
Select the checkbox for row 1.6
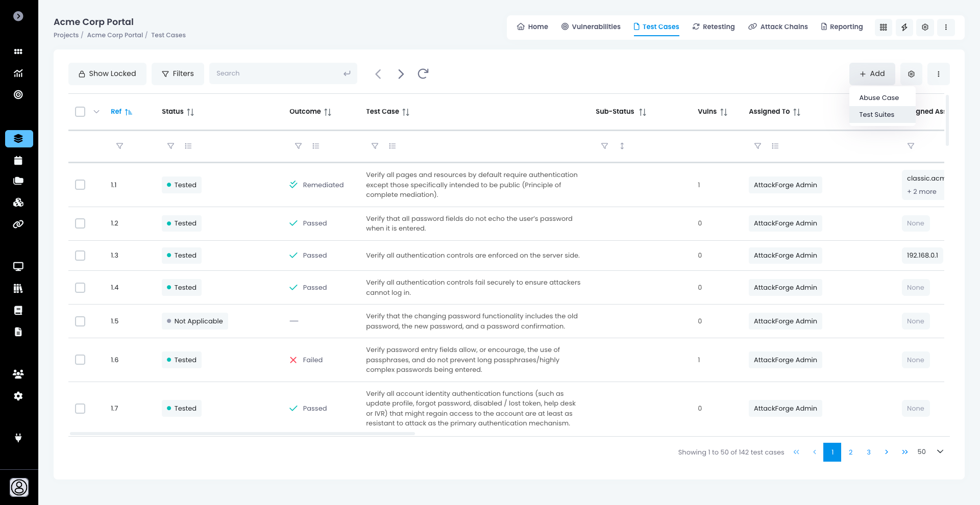click(x=80, y=360)
